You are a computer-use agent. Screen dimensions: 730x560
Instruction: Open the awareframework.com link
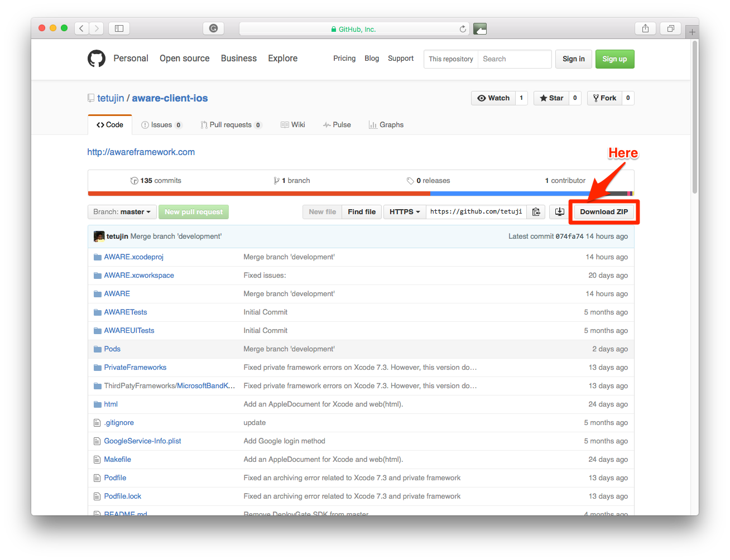pyautogui.click(x=141, y=152)
